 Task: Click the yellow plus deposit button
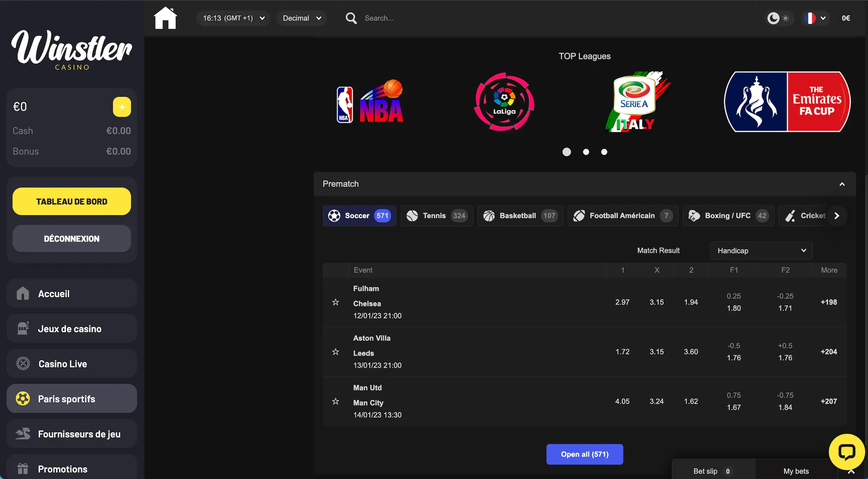122,107
